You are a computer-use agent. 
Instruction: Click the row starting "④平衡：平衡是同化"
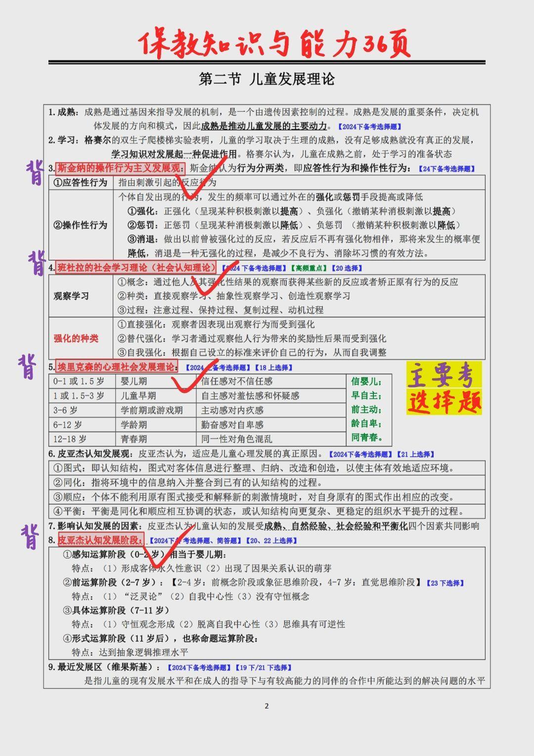pos(267,511)
